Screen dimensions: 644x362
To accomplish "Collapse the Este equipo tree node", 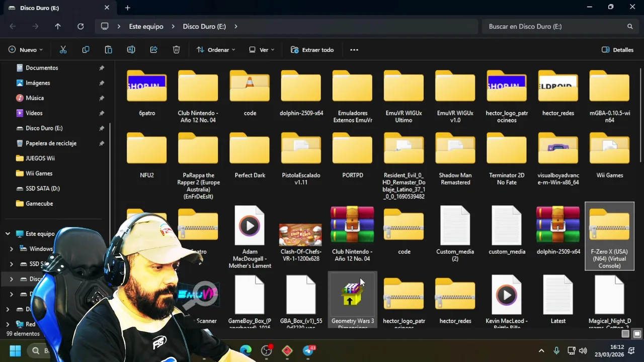I will click(8, 234).
